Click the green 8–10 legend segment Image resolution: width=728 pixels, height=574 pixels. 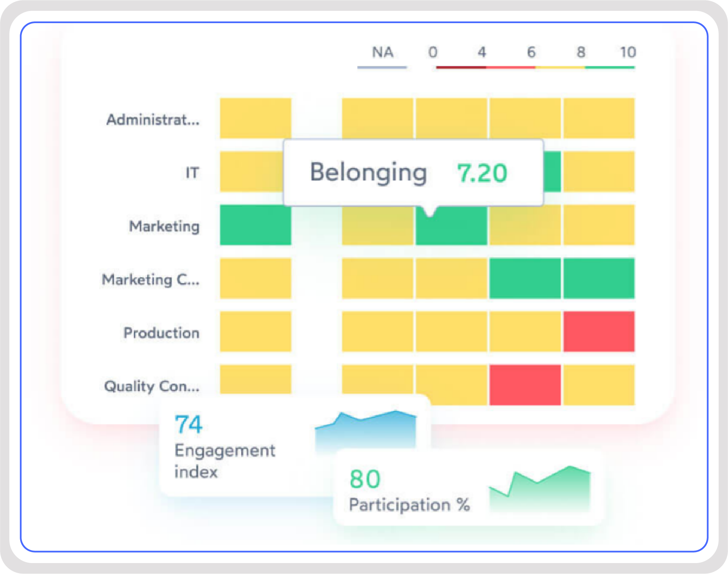609,67
